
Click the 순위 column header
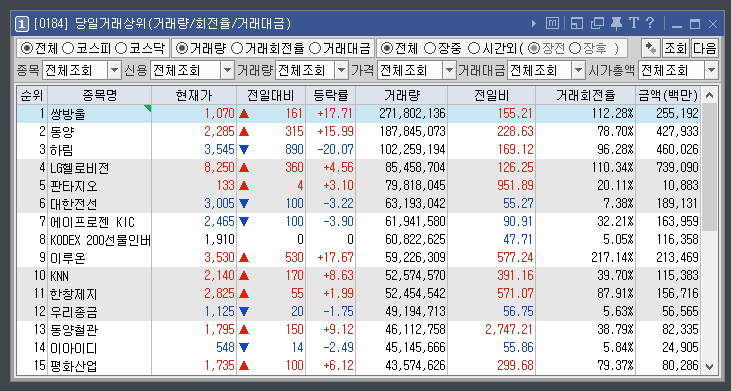pyautogui.click(x=32, y=96)
